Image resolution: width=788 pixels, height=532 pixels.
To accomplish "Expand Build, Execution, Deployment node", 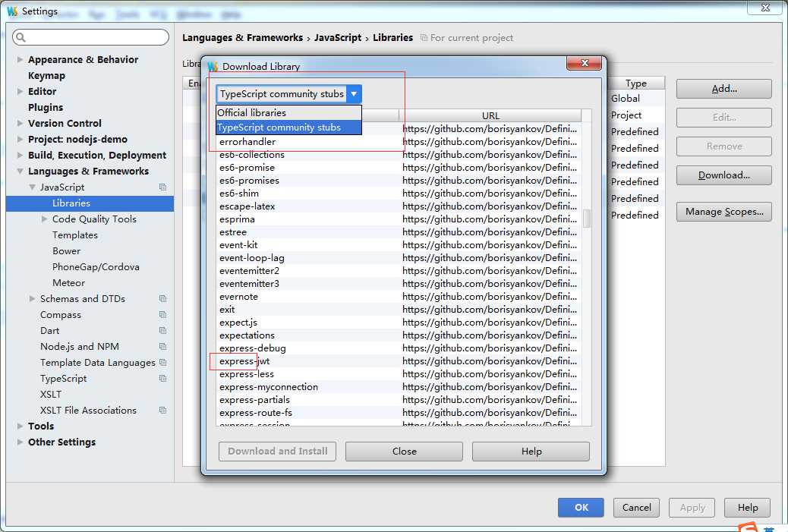I will 20,156.
